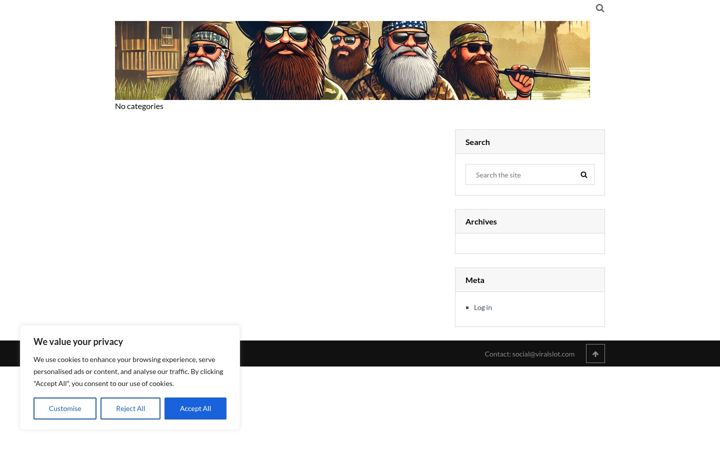Click Accept All cookies button

tap(196, 409)
